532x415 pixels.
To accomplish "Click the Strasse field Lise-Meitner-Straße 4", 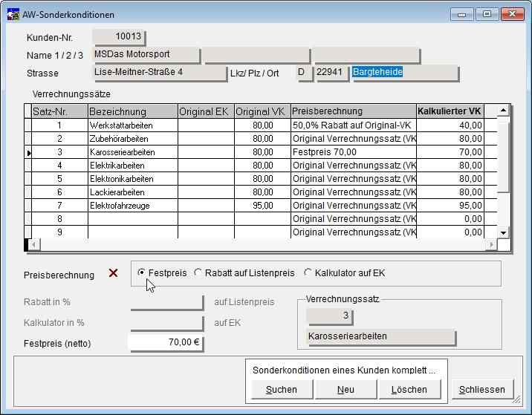I will point(160,73).
